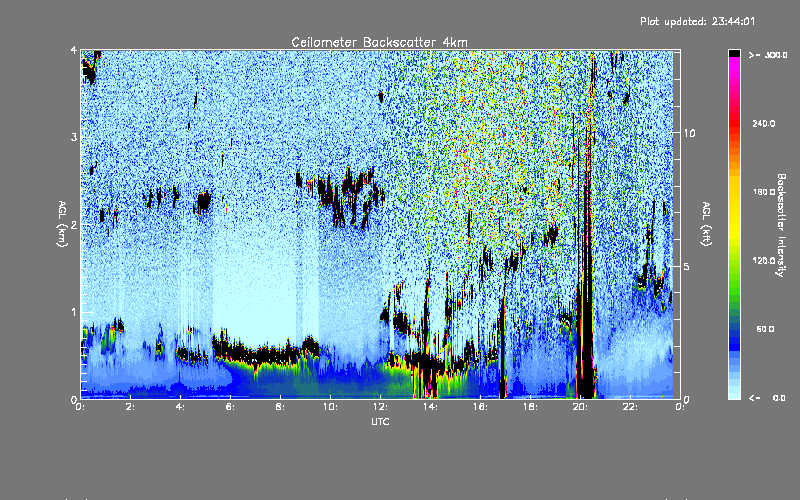800x500 pixels.
Task: Click the black cloud blob near 5 UTC at 2.3 km
Action: 204,202
